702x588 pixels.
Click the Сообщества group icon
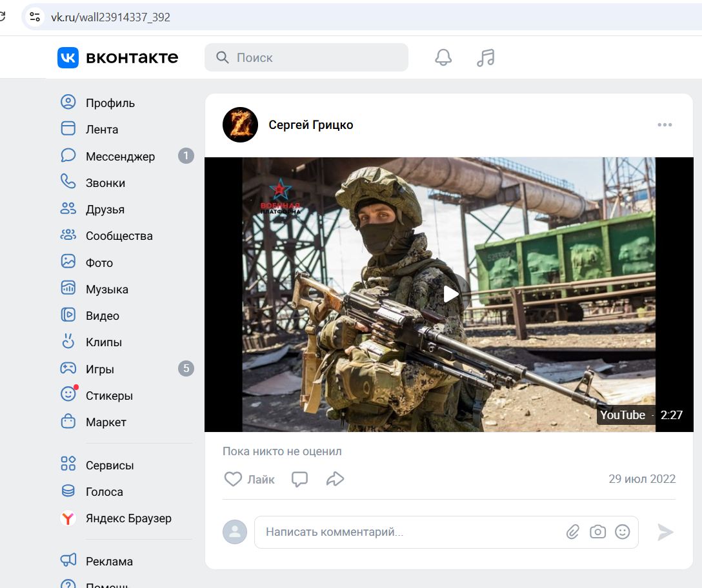coord(68,235)
